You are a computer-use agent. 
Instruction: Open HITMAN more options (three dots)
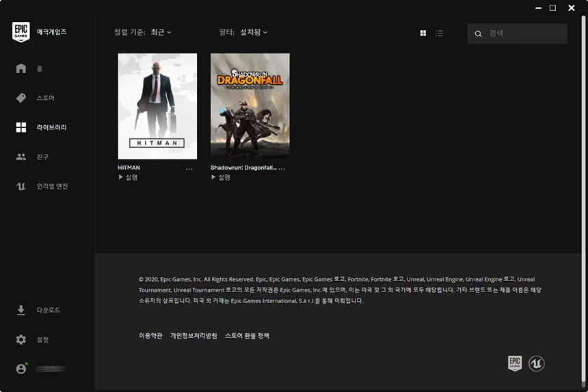(x=189, y=169)
